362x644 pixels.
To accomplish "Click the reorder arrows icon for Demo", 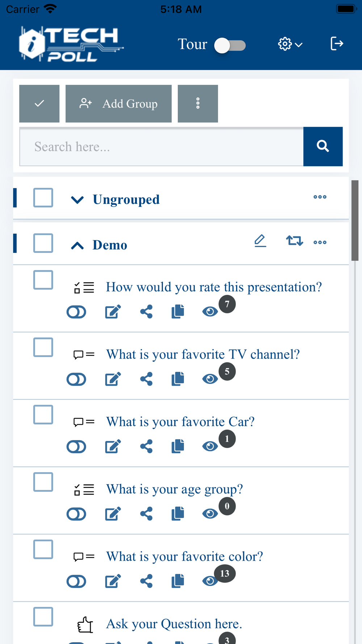I will (x=294, y=241).
